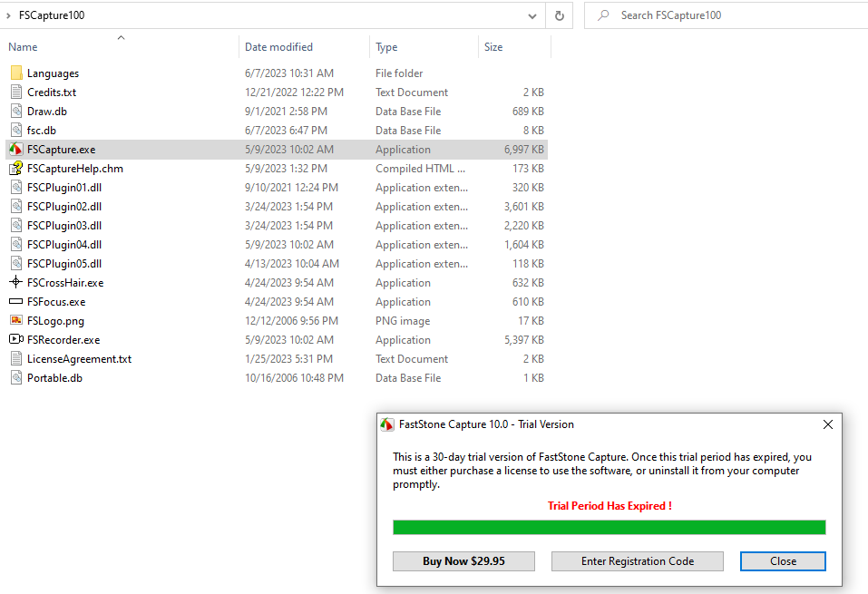Click the Languages folder icon

pyautogui.click(x=16, y=73)
